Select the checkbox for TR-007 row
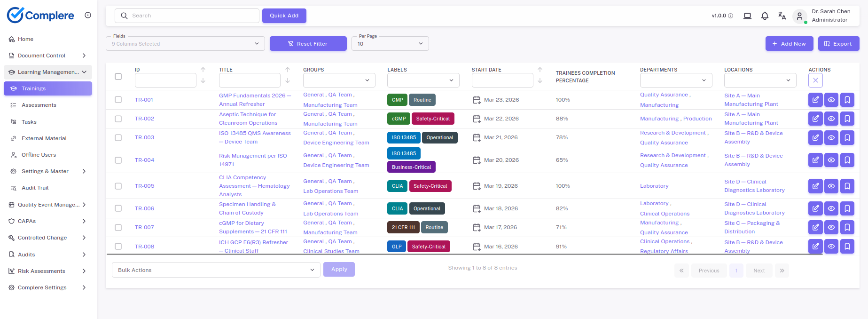The width and height of the screenshot is (868, 319). [118, 228]
